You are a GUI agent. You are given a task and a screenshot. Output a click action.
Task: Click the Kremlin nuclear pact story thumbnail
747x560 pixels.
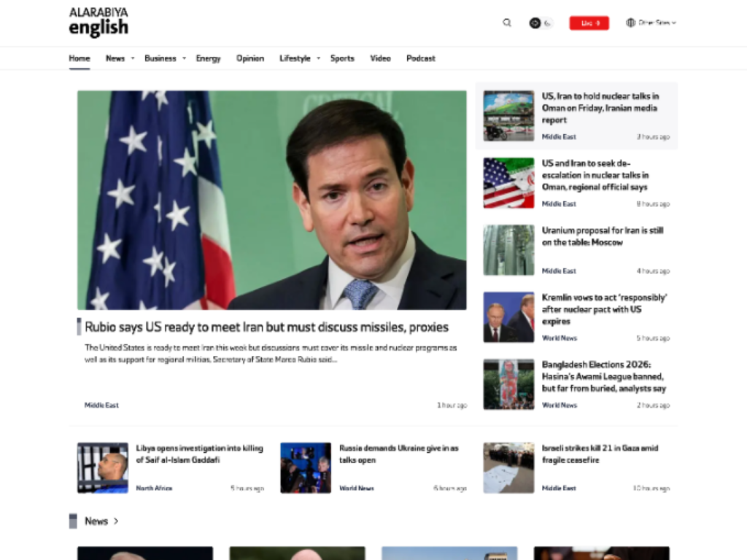pos(508,317)
